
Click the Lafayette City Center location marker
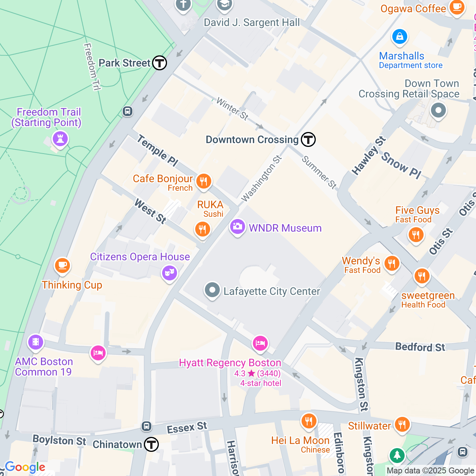[x=212, y=291]
